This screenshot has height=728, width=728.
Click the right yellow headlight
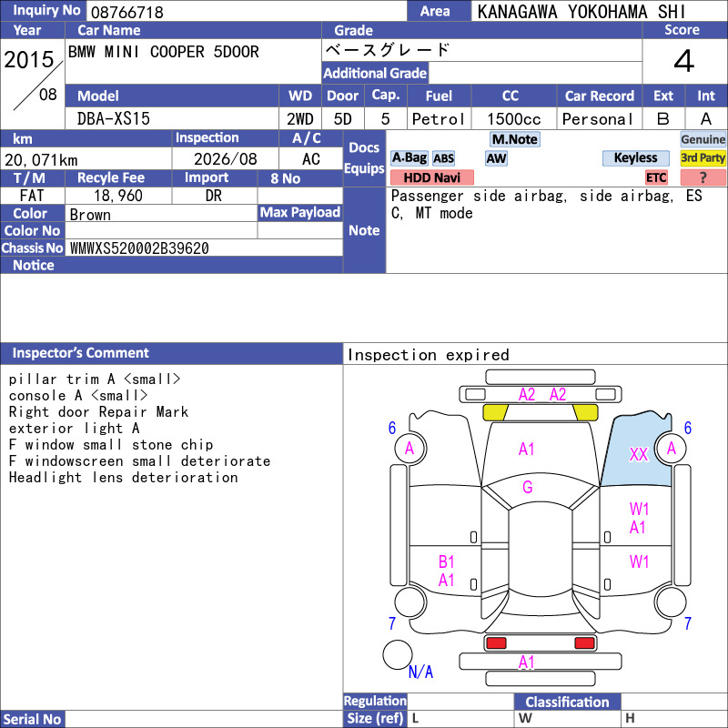point(585,412)
